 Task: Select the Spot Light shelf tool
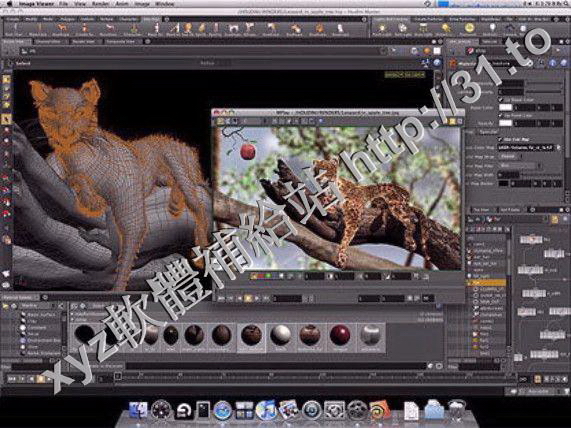click(402, 30)
